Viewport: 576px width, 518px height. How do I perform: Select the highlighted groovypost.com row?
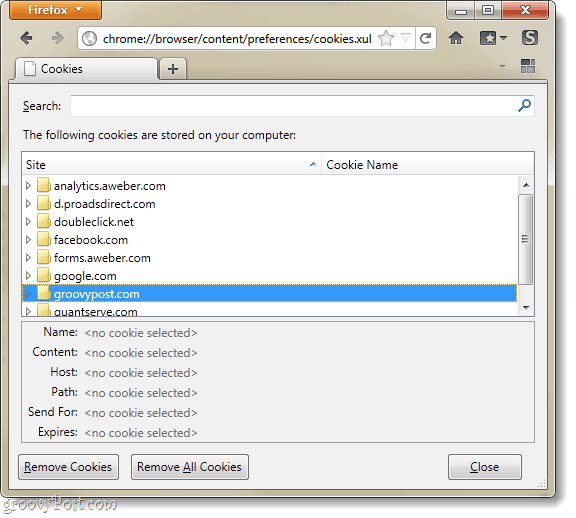[x=269, y=294]
